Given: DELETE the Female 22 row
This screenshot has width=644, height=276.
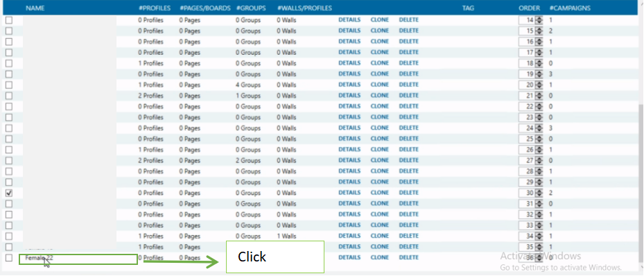Looking at the screenshot, I should point(409,257).
